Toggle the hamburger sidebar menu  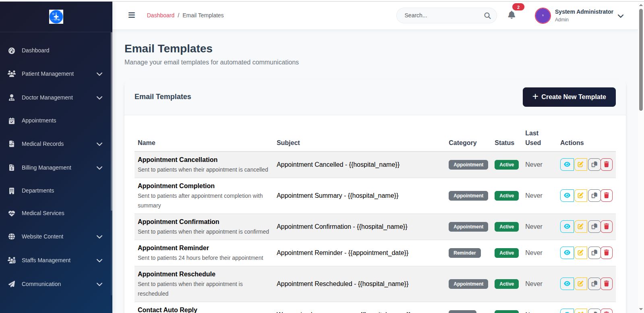[x=132, y=15]
